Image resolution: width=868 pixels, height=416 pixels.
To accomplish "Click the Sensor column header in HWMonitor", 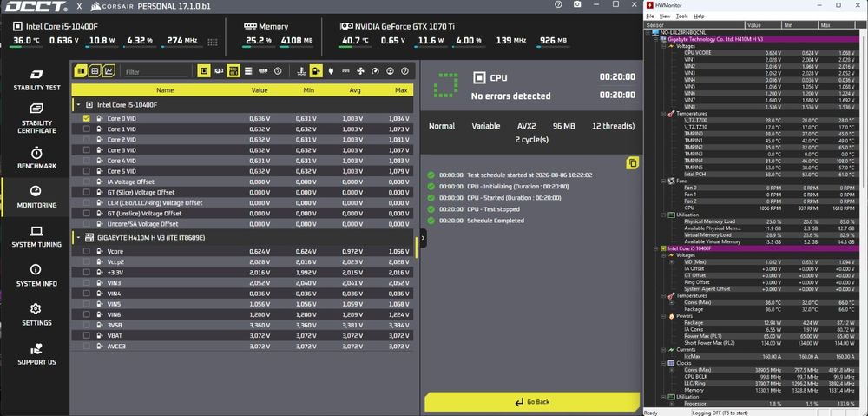I will (x=695, y=25).
